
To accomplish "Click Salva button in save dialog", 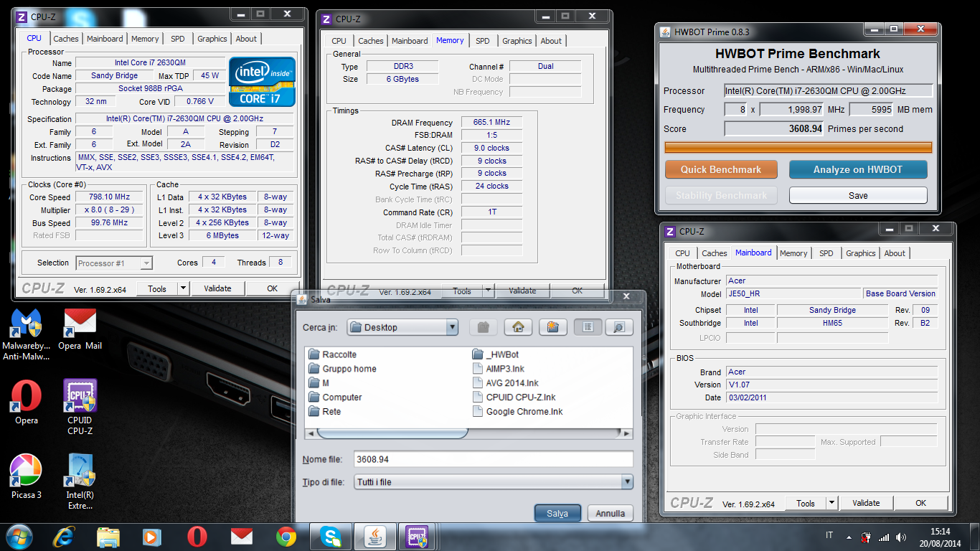I will pos(557,513).
